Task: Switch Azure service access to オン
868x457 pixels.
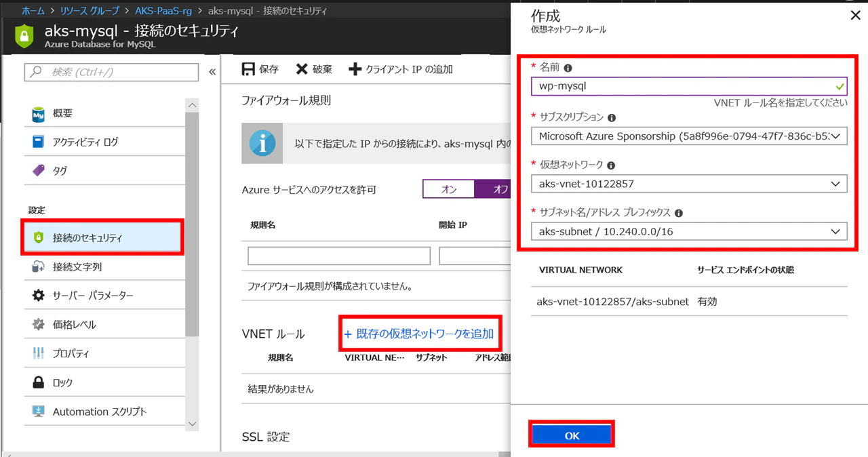Action: 449,189
